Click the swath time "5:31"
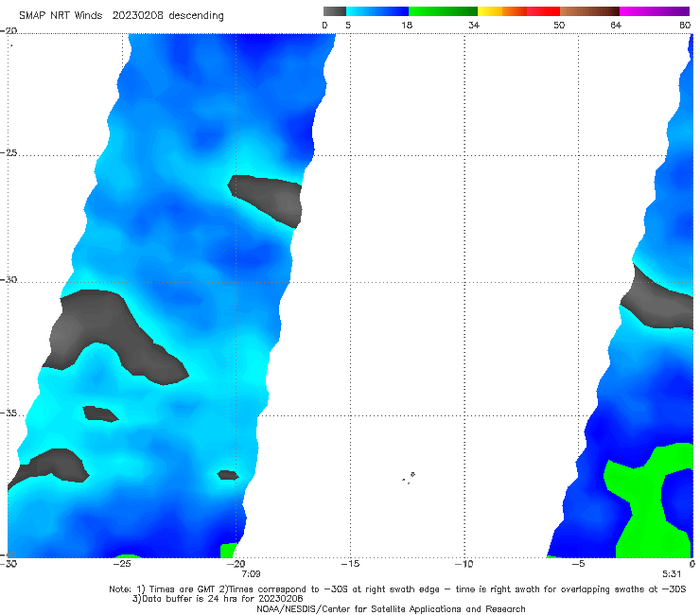The width and height of the screenshot is (700, 615). 672,574
